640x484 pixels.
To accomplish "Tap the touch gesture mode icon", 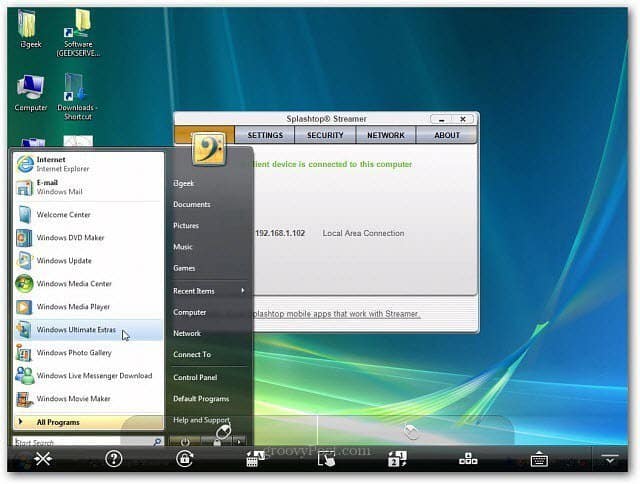I will (x=327, y=459).
